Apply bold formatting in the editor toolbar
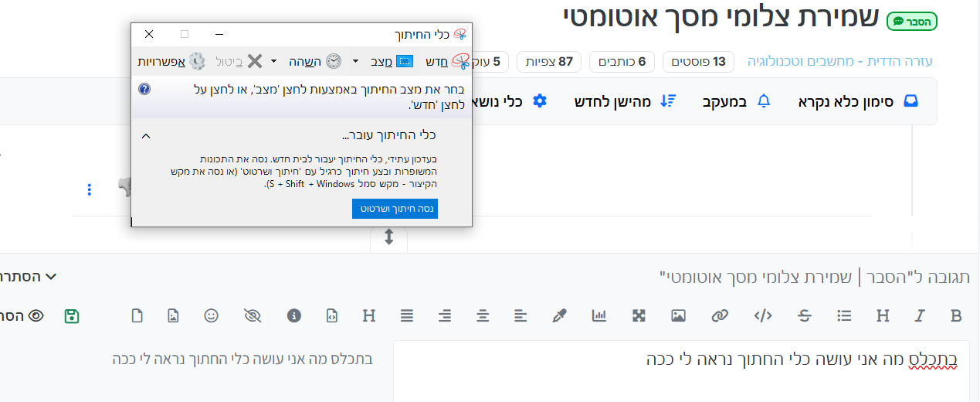 (x=956, y=315)
